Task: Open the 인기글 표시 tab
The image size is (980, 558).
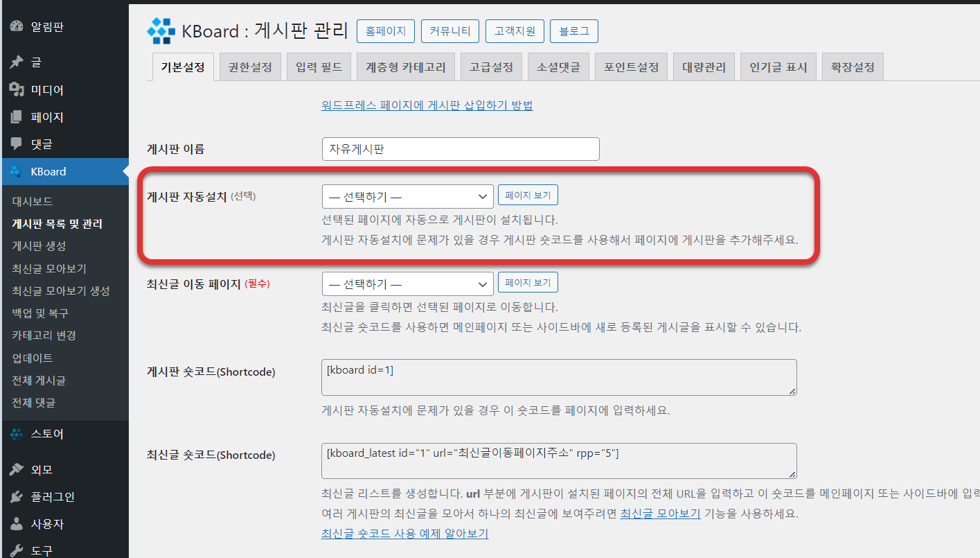Action: pyautogui.click(x=778, y=67)
